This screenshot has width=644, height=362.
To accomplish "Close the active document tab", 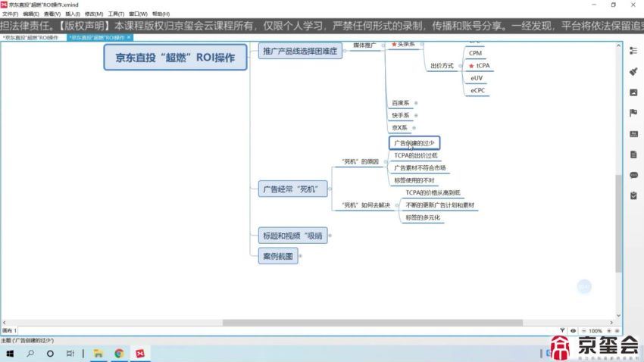I will point(129,37).
